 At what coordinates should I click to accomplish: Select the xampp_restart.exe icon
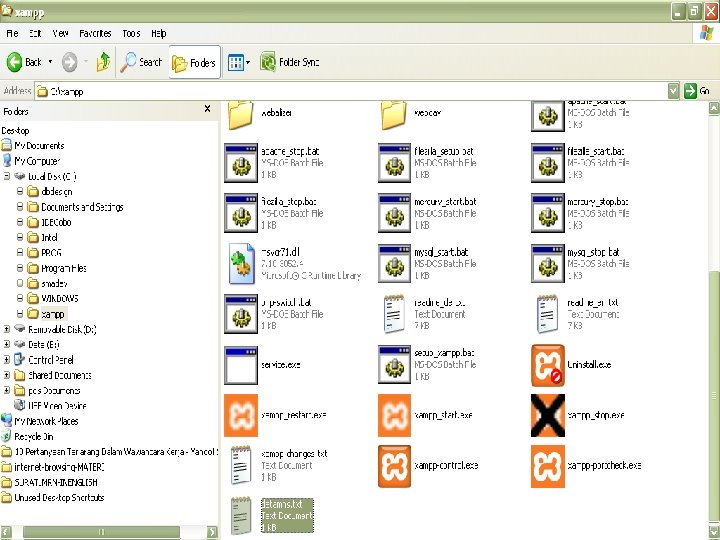[241, 415]
